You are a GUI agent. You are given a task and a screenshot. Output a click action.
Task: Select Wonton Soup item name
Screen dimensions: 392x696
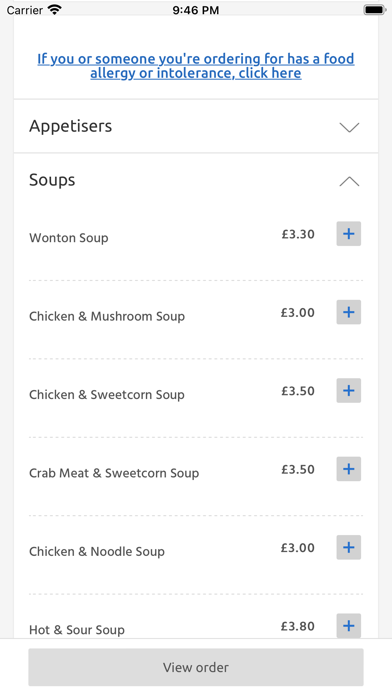click(x=69, y=238)
